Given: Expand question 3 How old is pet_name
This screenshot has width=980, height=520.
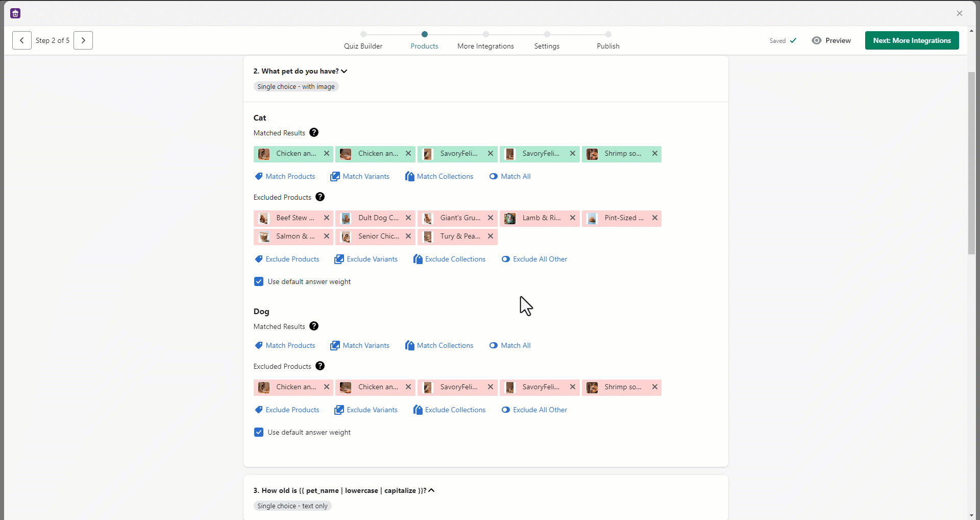Looking at the screenshot, I should click(431, 491).
